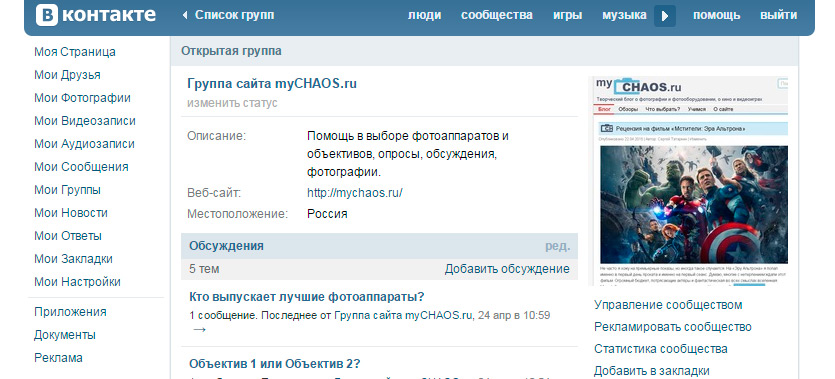Go back to Список групп
The image size is (835, 379).
[x=228, y=15]
